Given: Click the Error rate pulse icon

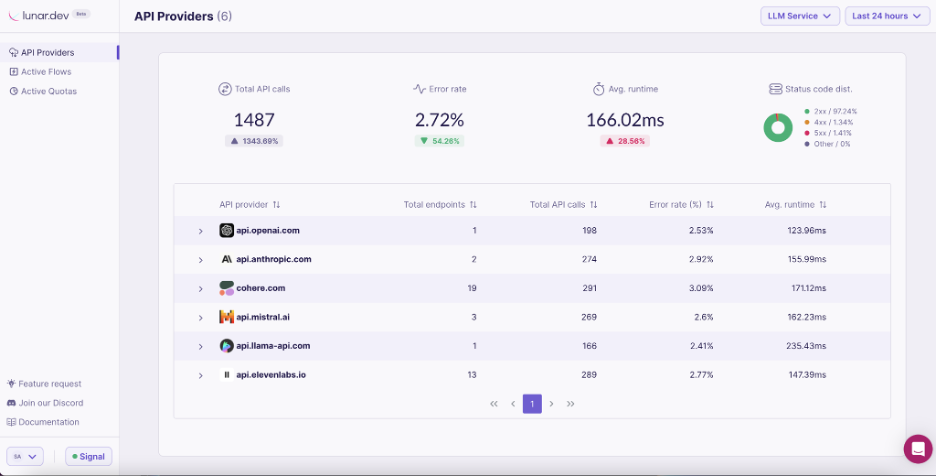Looking at the screenshot, I should point(419,89).
